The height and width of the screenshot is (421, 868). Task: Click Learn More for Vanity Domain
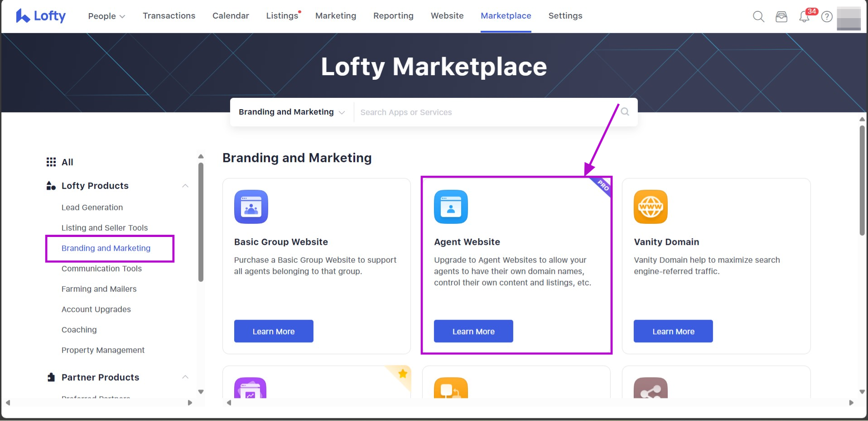pos(673,331)
